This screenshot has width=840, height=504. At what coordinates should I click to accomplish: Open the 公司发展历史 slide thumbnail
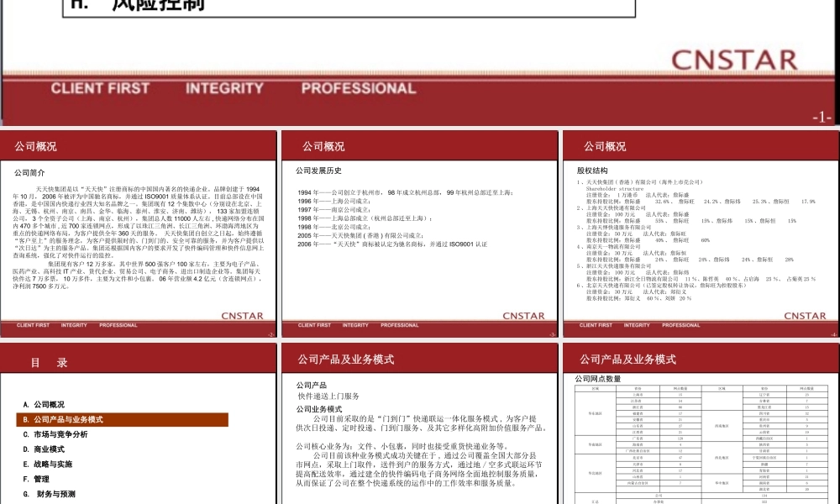click(x=419, y=234)
